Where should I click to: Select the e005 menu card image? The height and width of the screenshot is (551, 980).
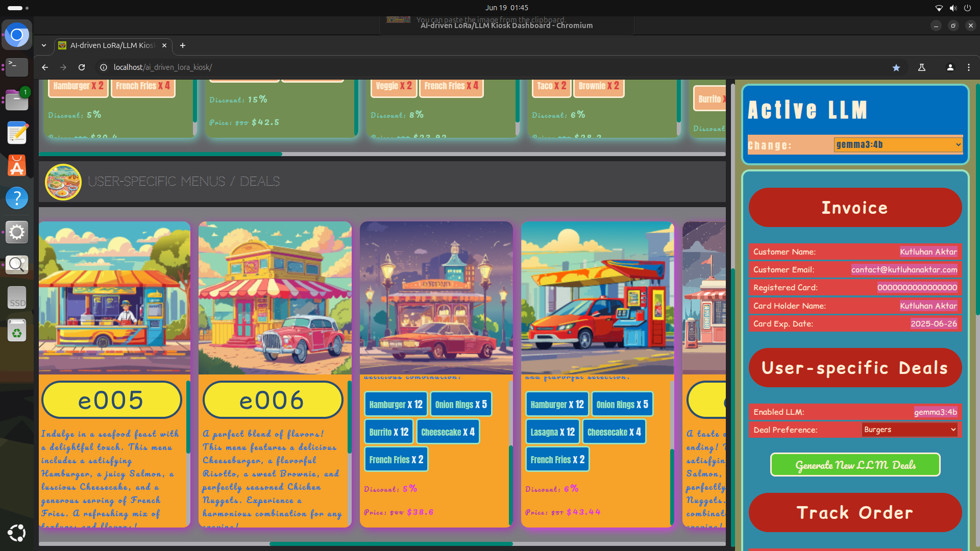pyautogui.click(x=114, y=297)
